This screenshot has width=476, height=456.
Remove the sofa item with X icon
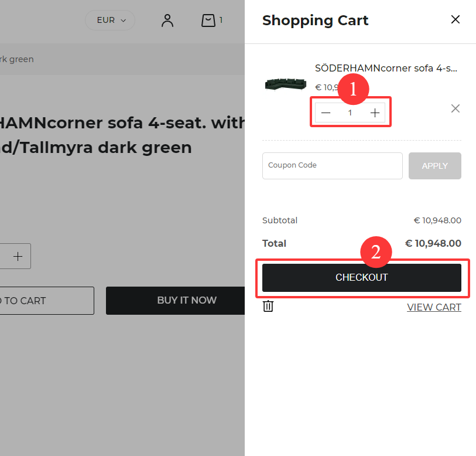(455, 108)
